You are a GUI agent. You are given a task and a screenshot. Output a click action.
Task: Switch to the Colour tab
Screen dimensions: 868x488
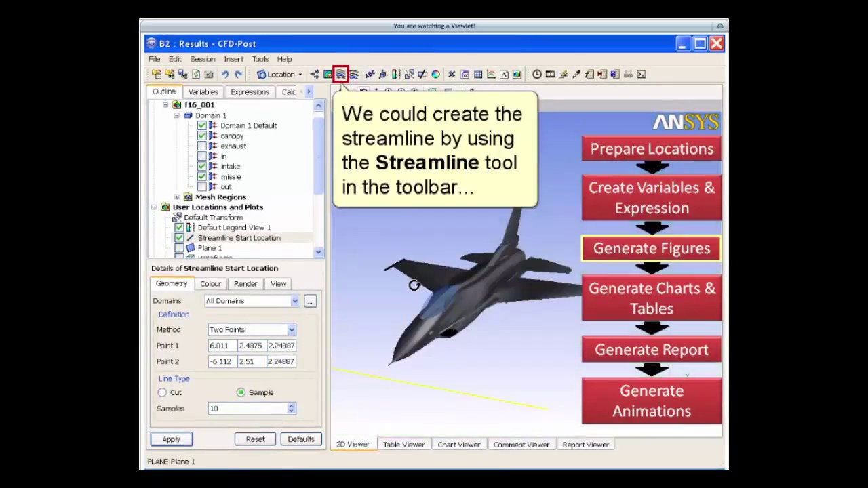pyautogui.click(x=210, y=284)
